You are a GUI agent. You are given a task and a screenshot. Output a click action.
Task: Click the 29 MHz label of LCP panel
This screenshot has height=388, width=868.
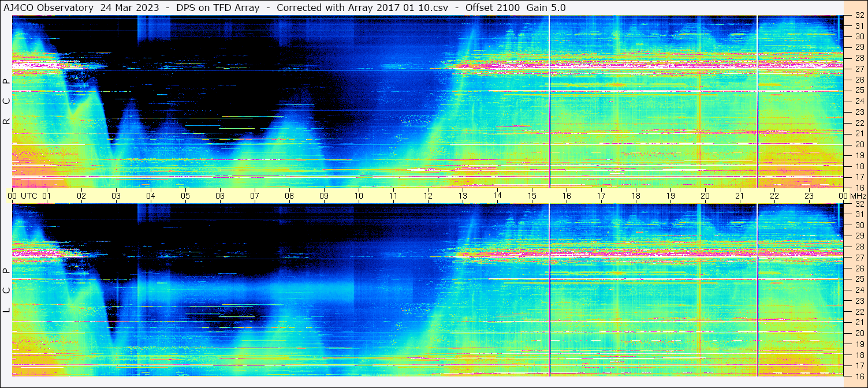[x=859, y=236]
